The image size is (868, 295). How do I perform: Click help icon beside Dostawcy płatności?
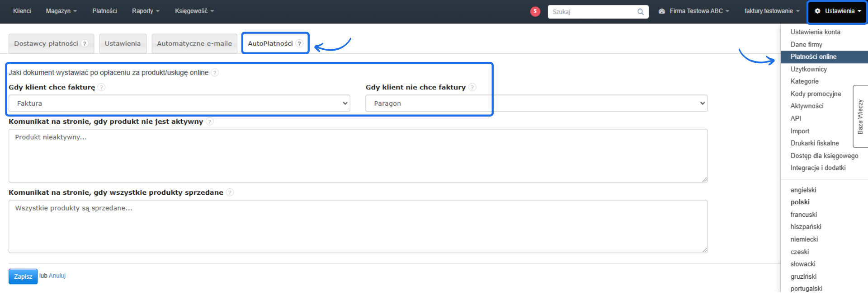tap(85, 43)
